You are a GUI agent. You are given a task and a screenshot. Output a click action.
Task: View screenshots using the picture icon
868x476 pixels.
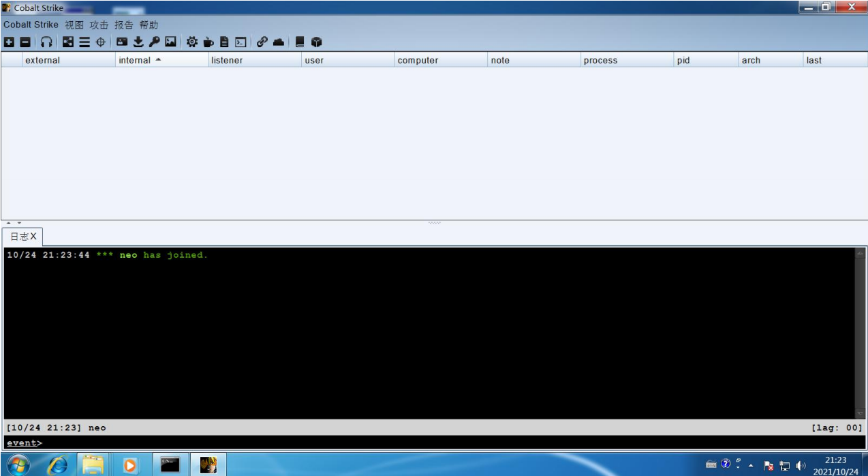[171, 42]
